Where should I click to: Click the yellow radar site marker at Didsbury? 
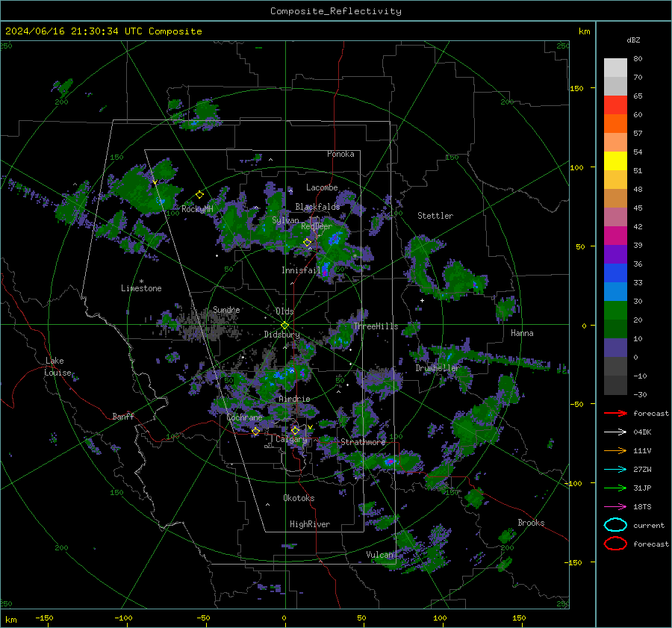(284, 326)
